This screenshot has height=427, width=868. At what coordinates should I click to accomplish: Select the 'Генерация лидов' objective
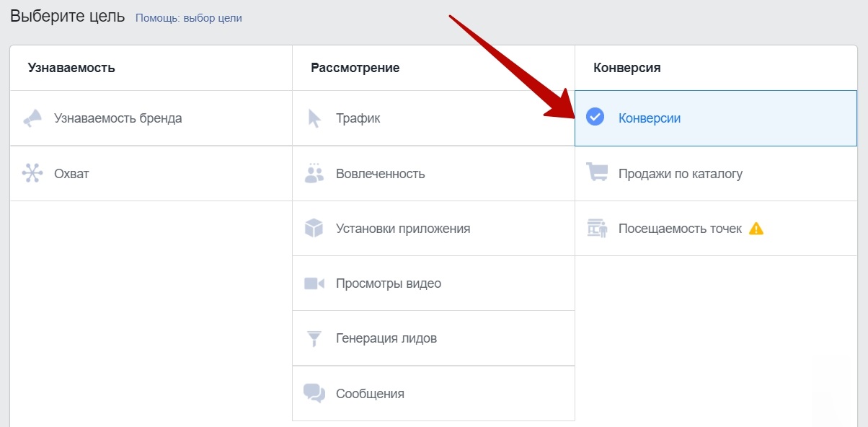[433, 338]
